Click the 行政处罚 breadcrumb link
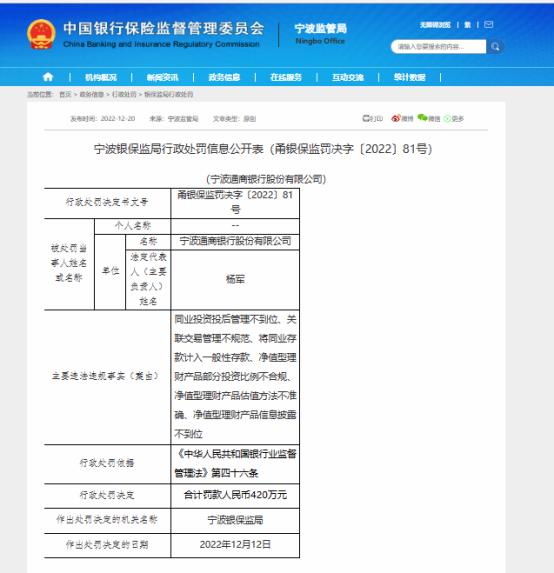The width and height of the screenshot is (554, 573). click(x=124, y=94)
